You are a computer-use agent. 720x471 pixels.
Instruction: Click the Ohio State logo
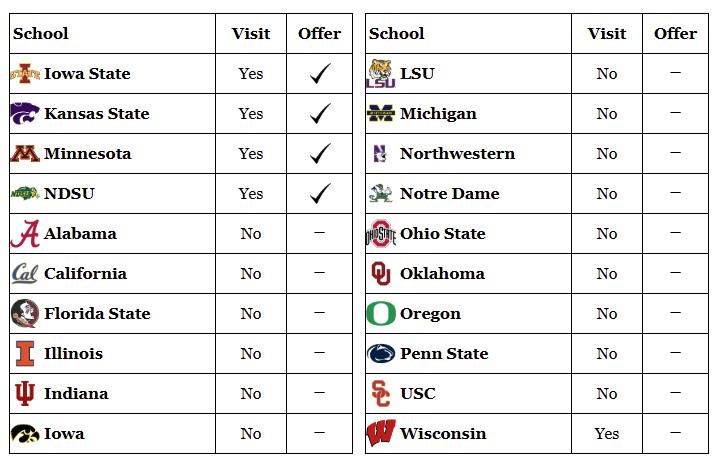pos(381,234)
